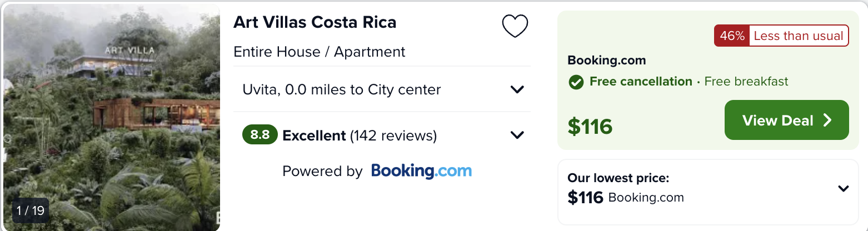Click the Less than usual label
The image size is (868, 231).
799,36
